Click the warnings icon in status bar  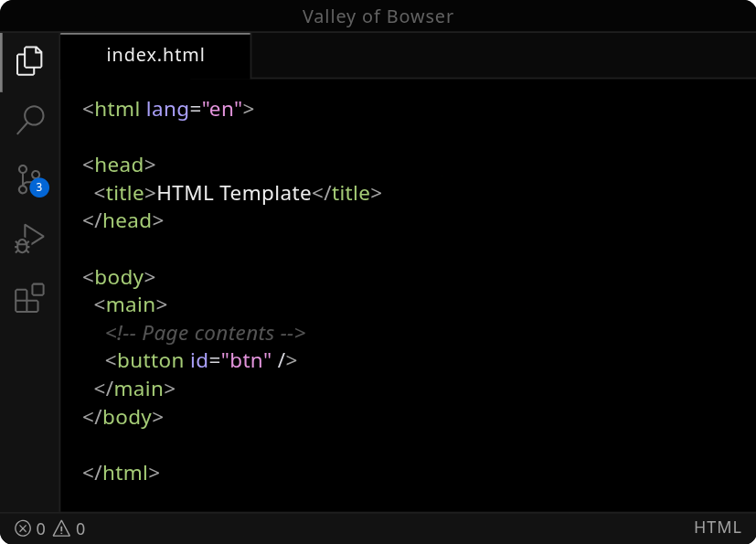point(70,528)
